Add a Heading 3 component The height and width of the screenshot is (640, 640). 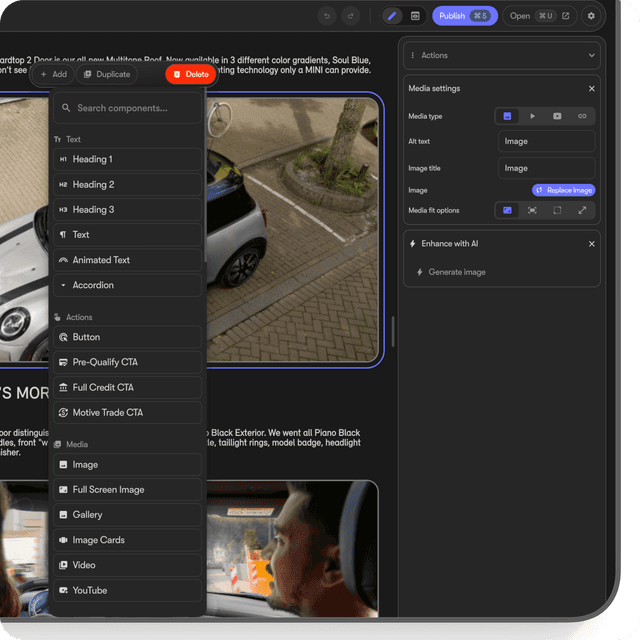[127, 210]
